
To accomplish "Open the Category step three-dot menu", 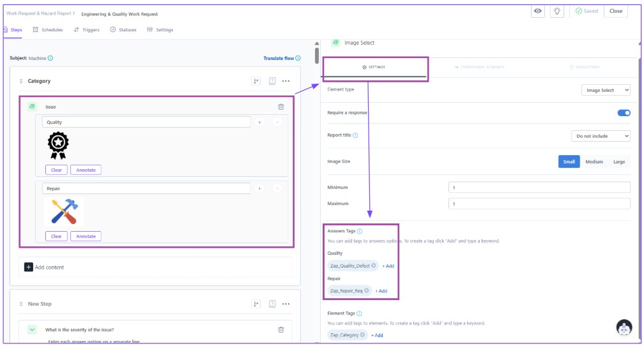I will tap(286, 81).
